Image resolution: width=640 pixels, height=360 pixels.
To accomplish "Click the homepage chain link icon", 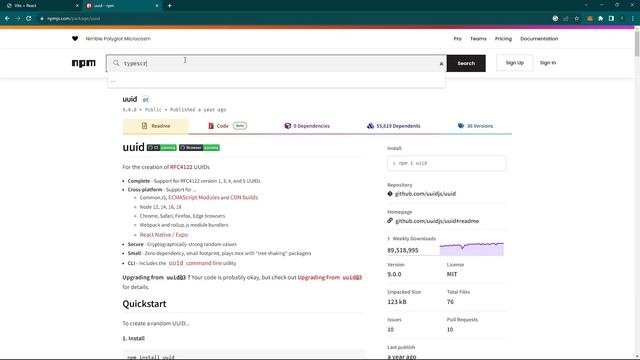I will pos(390,221).
